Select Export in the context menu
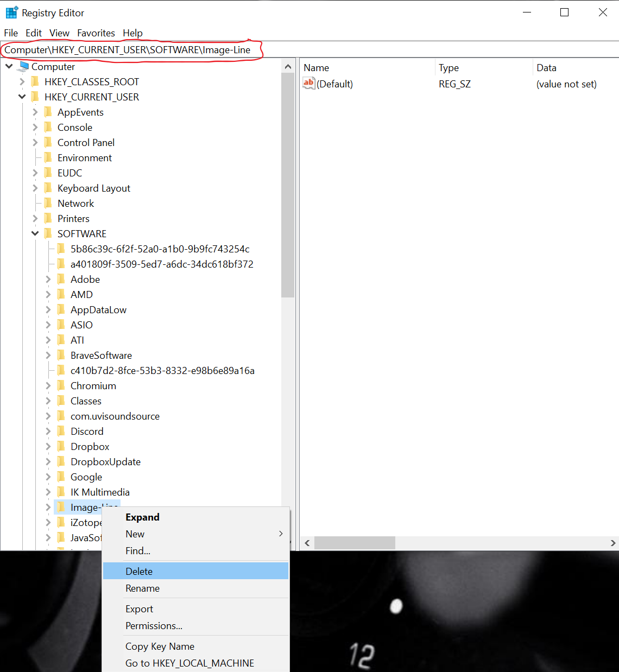619x672 pixels. coord(139,609)
